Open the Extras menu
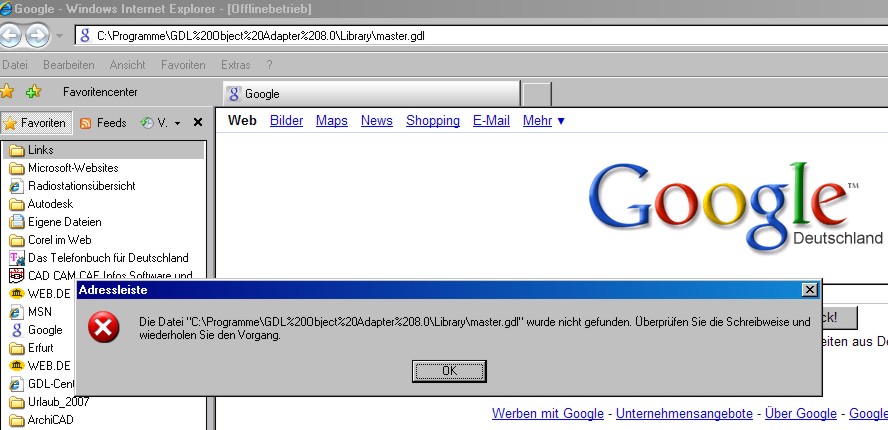This screenshot has width=888, height=430. point(236,65)
